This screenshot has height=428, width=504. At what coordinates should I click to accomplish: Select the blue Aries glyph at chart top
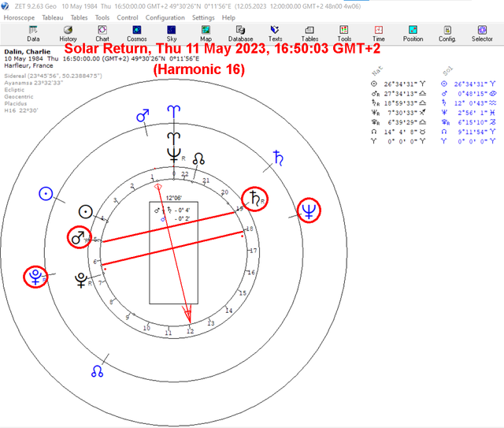173,112
